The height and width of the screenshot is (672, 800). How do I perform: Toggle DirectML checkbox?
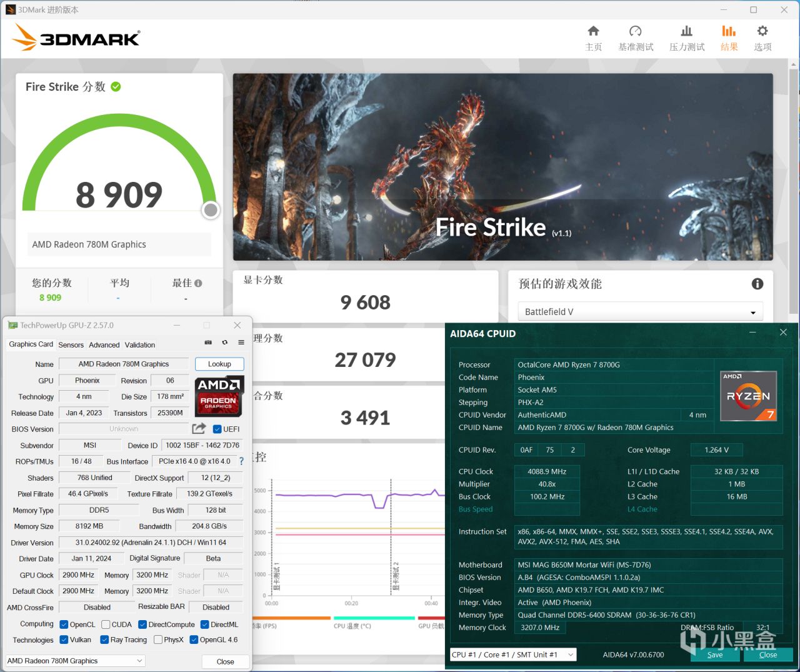(x=204, y=624)
